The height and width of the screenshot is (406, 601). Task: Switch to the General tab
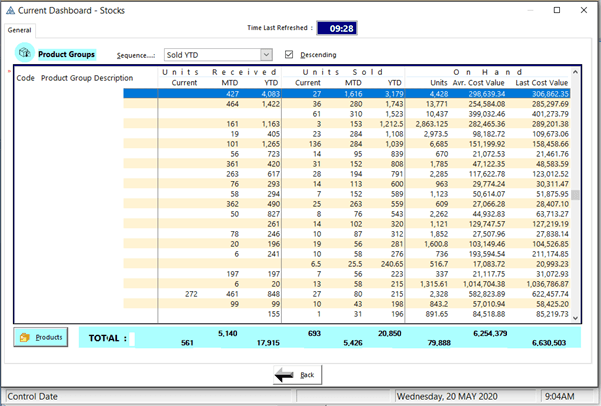tap(20, 30)
